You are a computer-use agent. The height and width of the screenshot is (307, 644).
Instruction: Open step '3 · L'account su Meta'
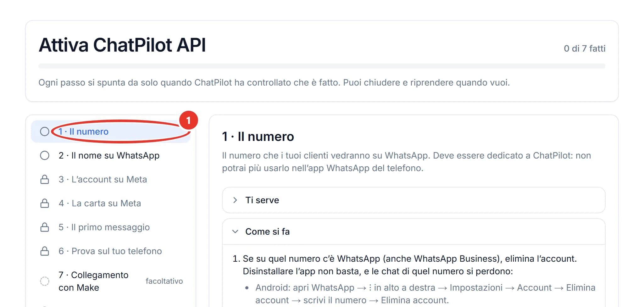tap(111, 179)
